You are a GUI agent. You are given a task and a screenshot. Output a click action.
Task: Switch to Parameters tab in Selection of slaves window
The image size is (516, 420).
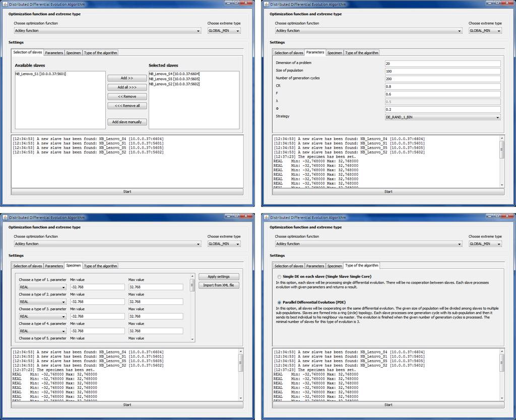54,52
